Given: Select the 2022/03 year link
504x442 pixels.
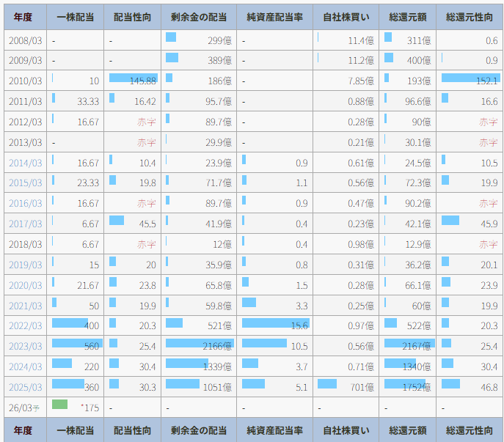Looking at the screenshot, I should pyautogui.click(x=25, y=325).
